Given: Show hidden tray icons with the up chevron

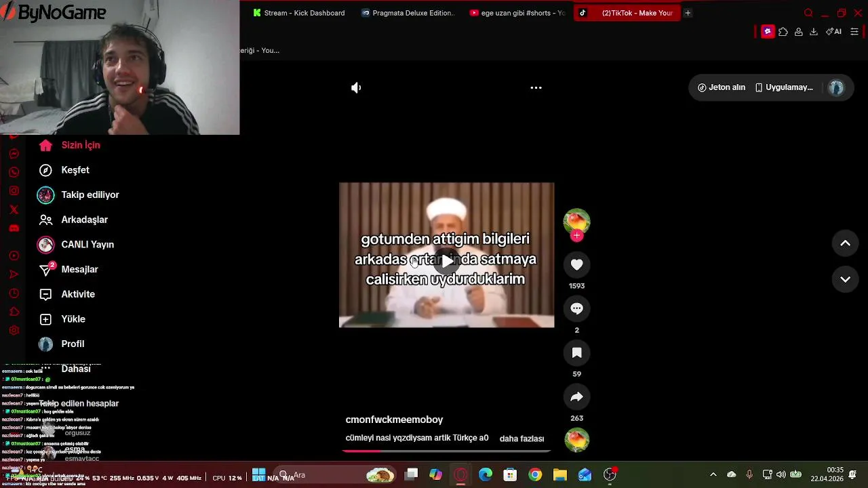Looking at the screenshot, I should (713, 474).
